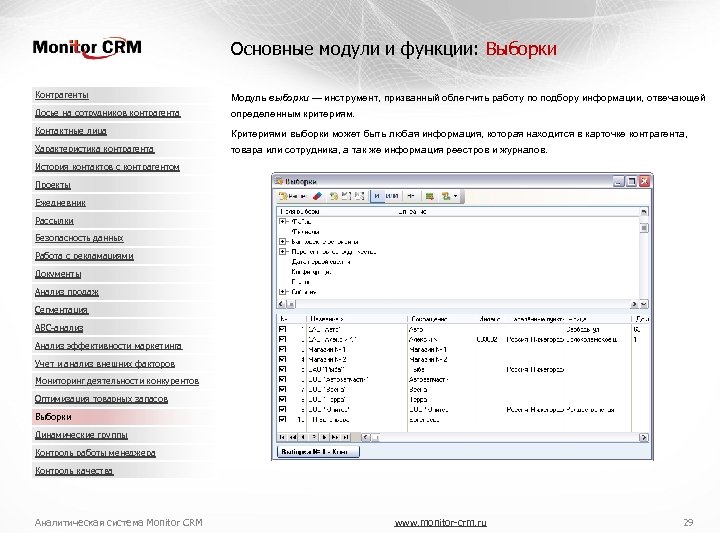720x540 pixels.
Task: Open Безопасность данных link
Action: click(79, 238)
